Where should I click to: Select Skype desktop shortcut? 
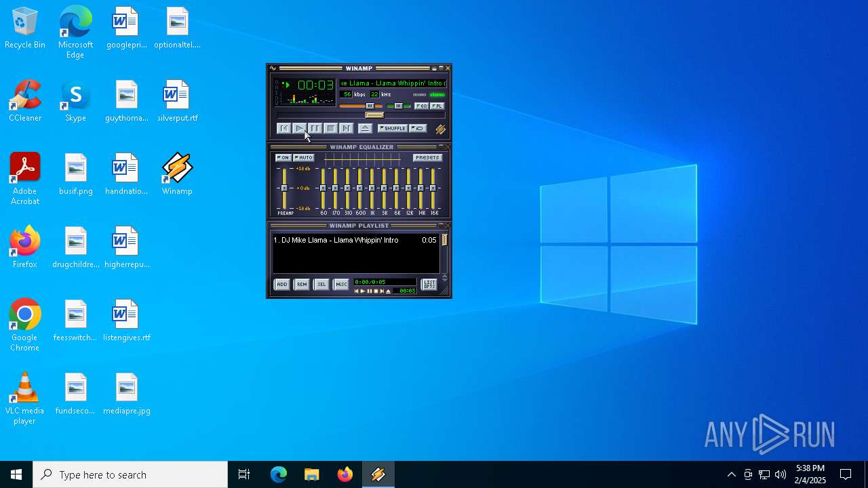coord(75,102)
